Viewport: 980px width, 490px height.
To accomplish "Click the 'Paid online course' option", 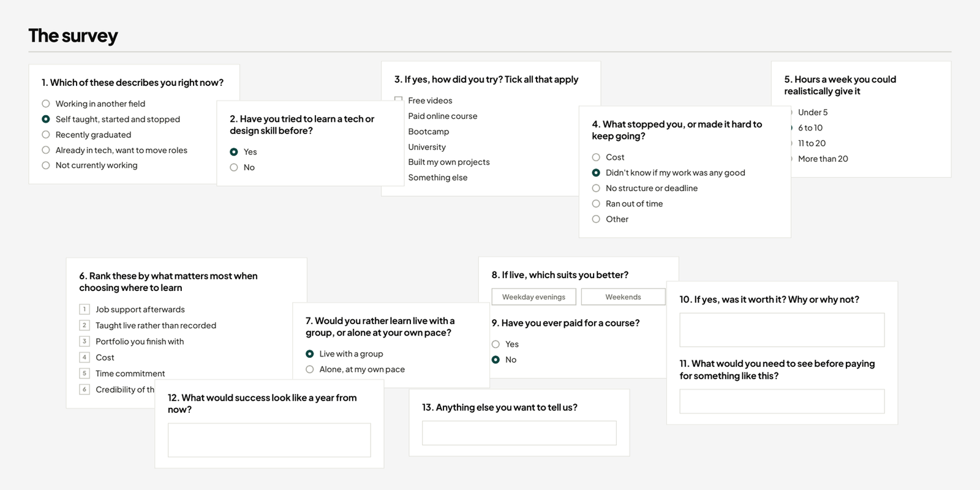I will click(443, 116).
